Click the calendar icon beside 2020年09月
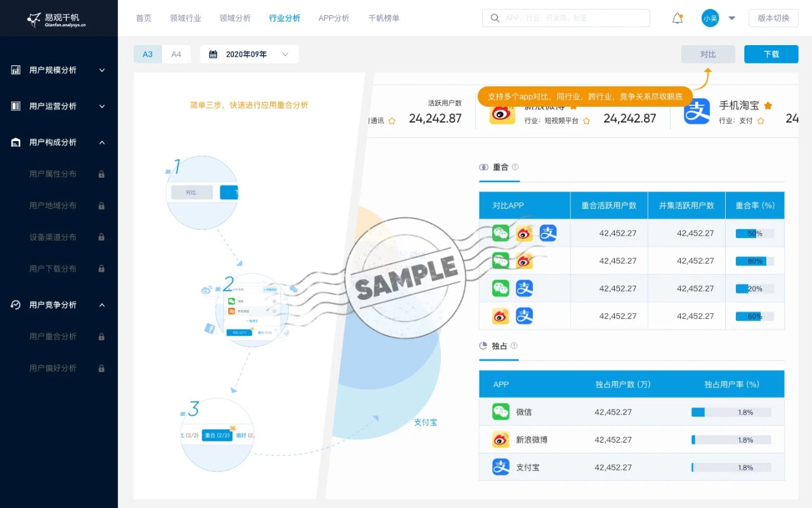This screenshot has width=812, height=508. click(x=213, y=55)
